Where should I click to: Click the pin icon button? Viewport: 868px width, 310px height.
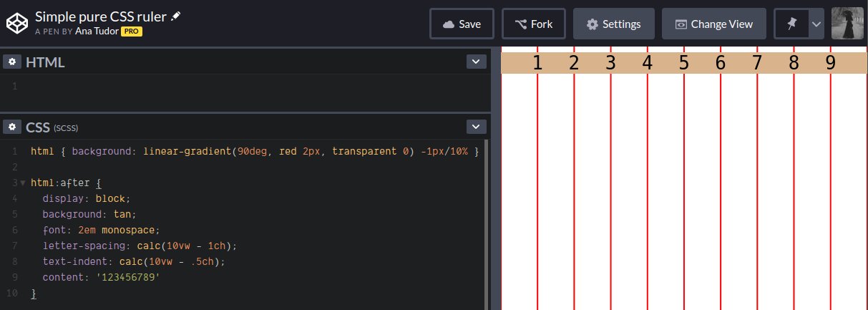click(791, 24)
